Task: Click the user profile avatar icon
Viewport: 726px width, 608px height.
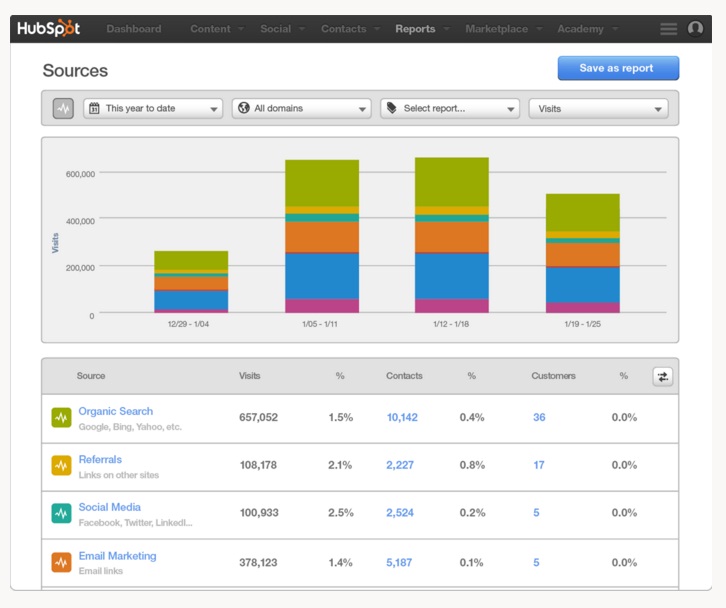Action: [696, 29]
